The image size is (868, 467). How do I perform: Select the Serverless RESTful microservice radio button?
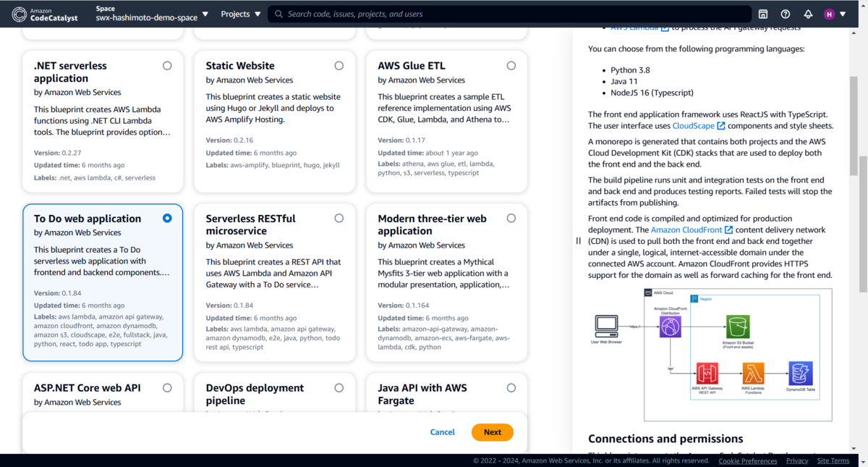click(x=339, y=218)
